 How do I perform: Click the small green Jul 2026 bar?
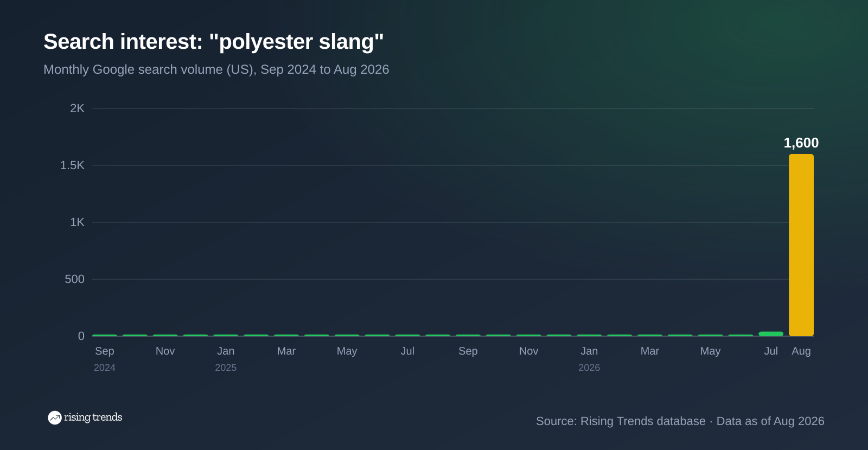(x=771, y=334)
